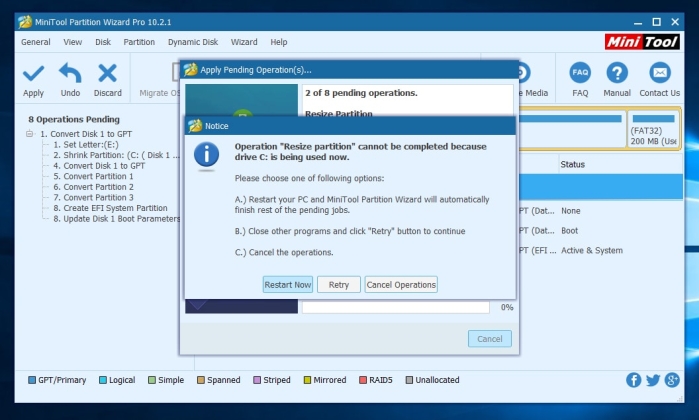Click Cancel in Apply Pending Operations dialog
The image size is (699, 420).
pyautogui.click(x=489, y=339)
